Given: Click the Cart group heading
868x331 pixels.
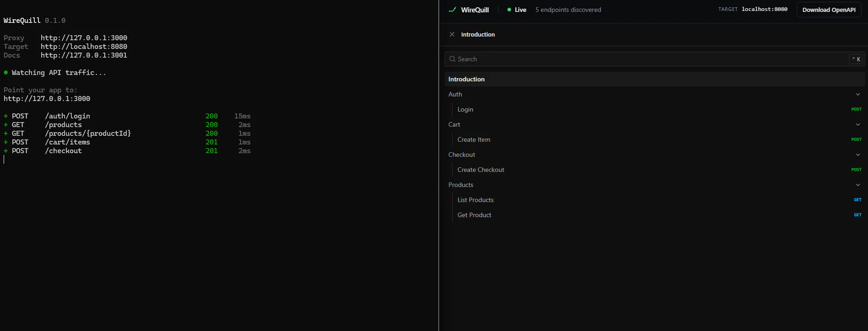Looking at the screenshot, I should coord(454,124).
